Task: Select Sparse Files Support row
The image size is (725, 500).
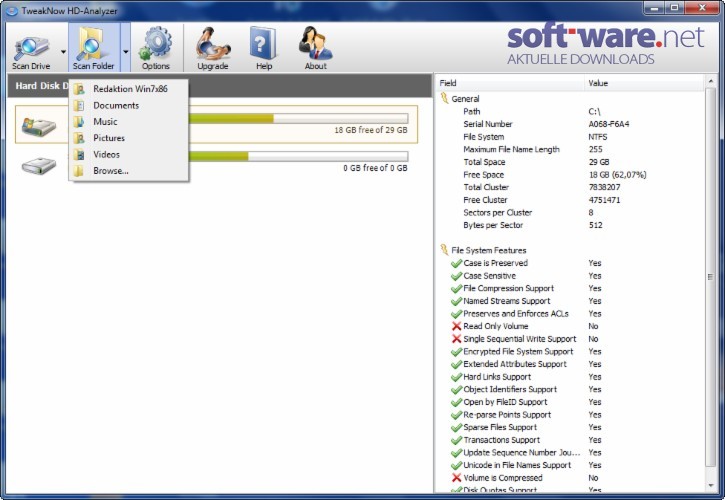Action: point(570,427)
